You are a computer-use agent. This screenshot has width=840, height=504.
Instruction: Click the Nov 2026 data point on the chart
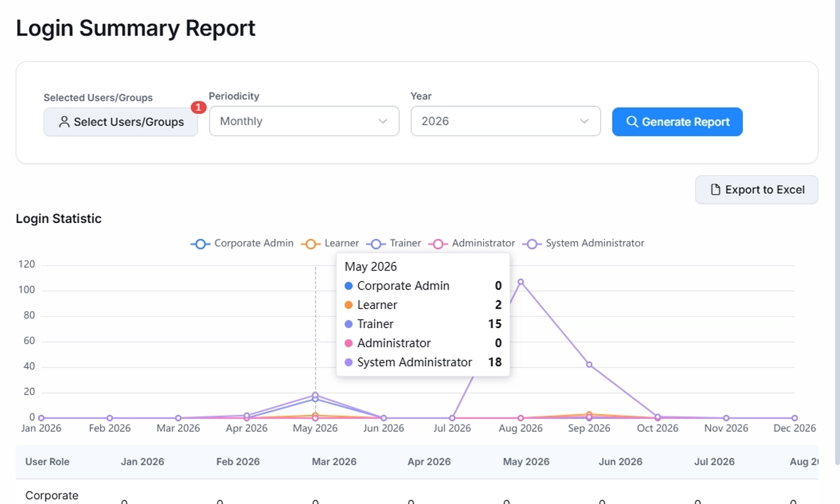pos(726,418)
